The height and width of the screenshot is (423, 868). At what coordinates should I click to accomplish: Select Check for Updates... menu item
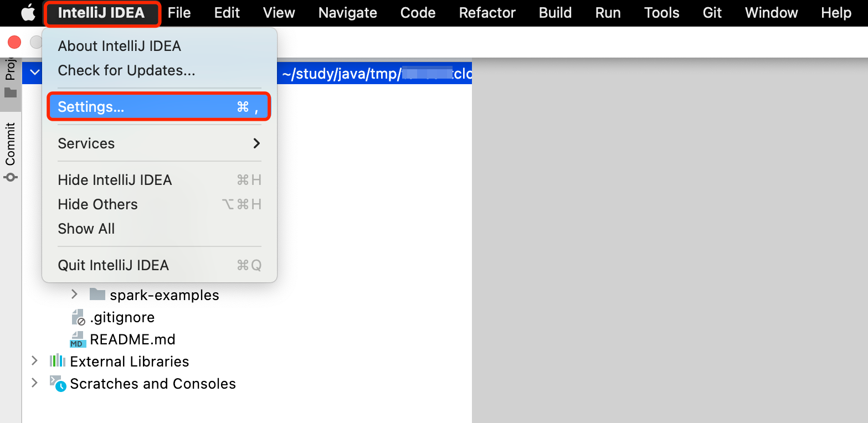click(126, 70)
